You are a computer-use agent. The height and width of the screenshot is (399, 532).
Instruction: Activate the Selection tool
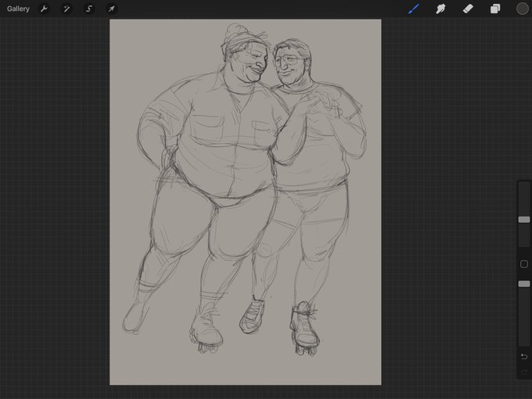[89, 9]
